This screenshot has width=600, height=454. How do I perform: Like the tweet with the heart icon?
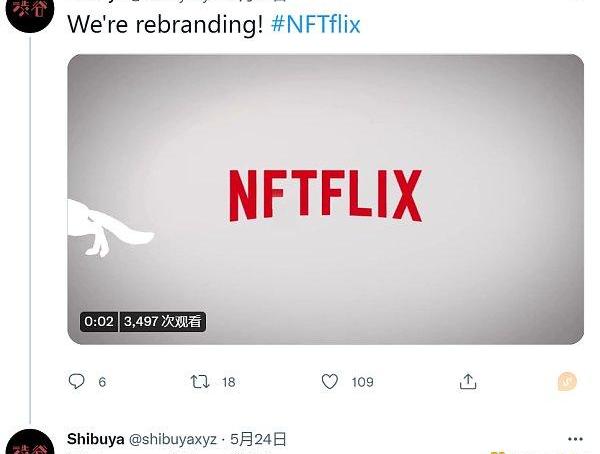click(329, 382)
